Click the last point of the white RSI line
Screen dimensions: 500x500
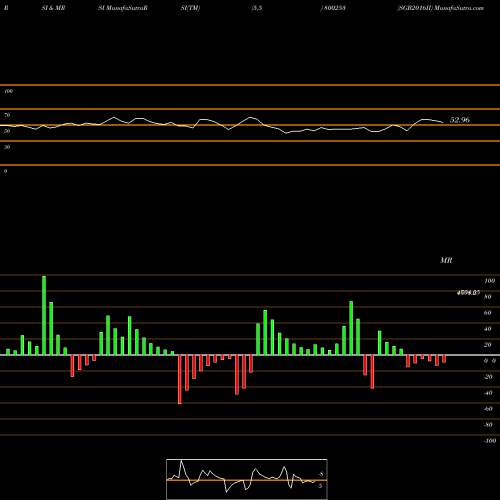click(443, 122)
